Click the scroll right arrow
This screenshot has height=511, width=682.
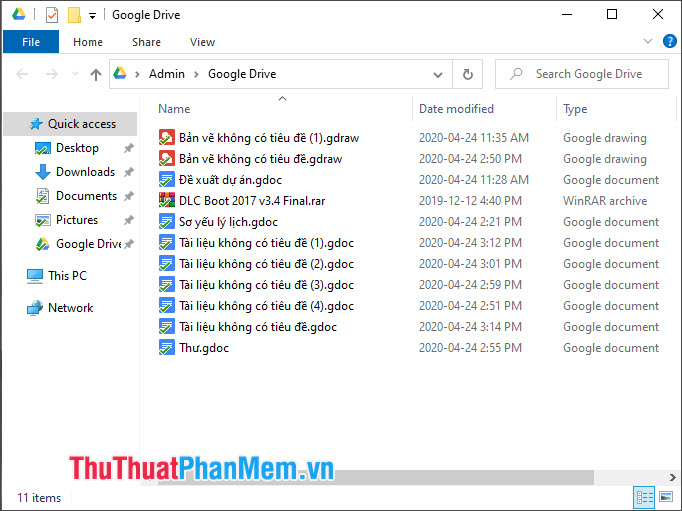tap(672, 478)
